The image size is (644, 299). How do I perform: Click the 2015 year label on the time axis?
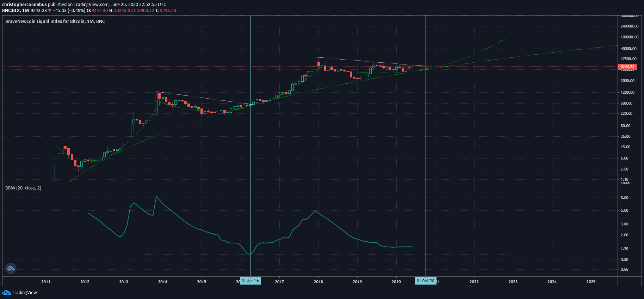202,281
